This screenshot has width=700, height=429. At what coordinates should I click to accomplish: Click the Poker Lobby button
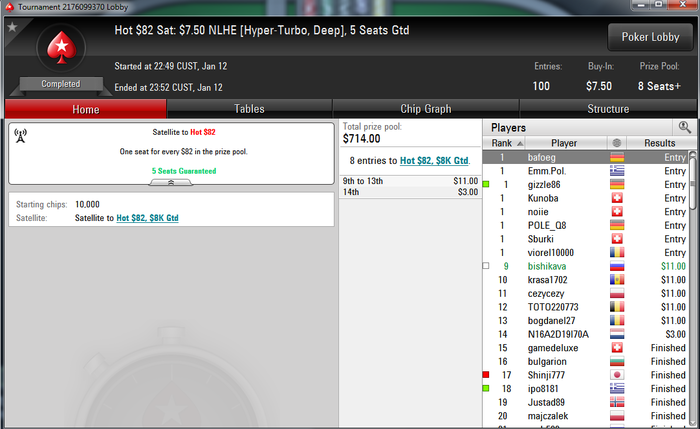tap(650, 37)
